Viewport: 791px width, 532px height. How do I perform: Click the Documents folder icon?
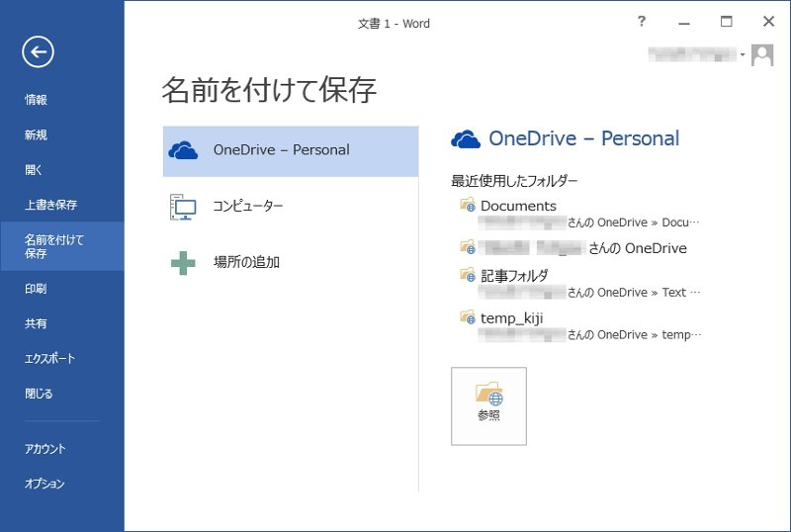468,205
